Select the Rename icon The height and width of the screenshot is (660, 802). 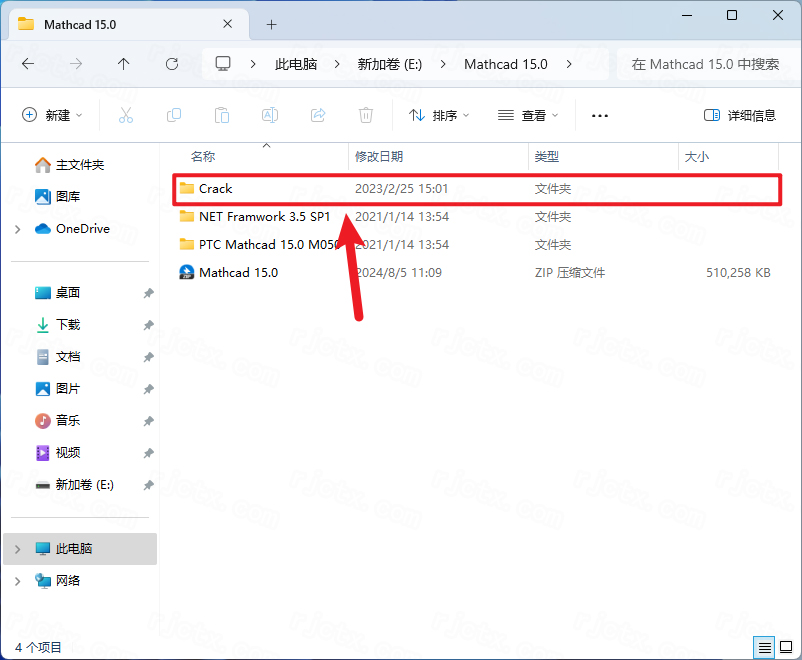coord(269,115)
